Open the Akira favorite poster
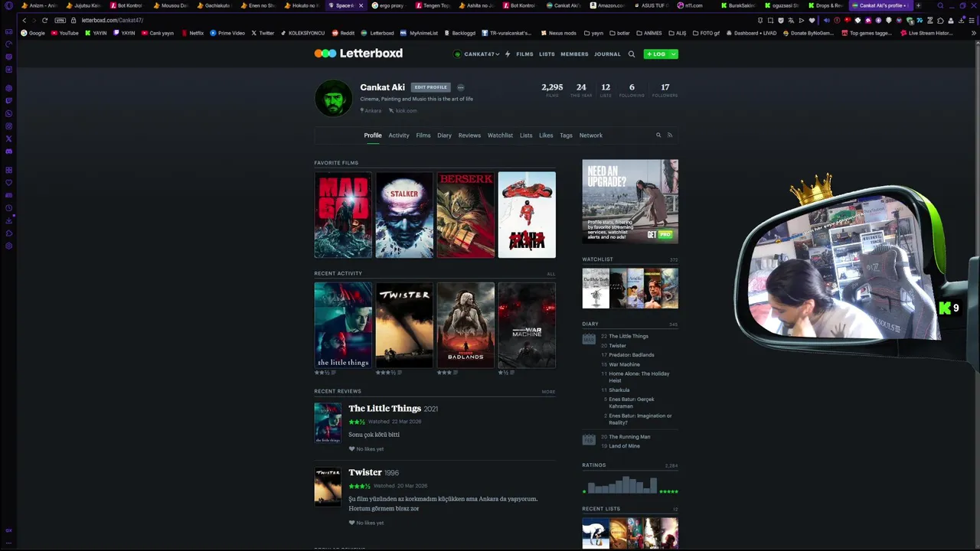Viewport: 980px width, 551px height. click(527, 215)
